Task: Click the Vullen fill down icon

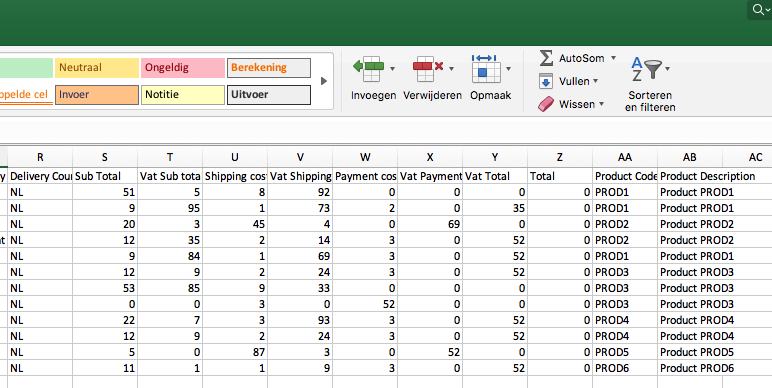Action: coord(546,81)
